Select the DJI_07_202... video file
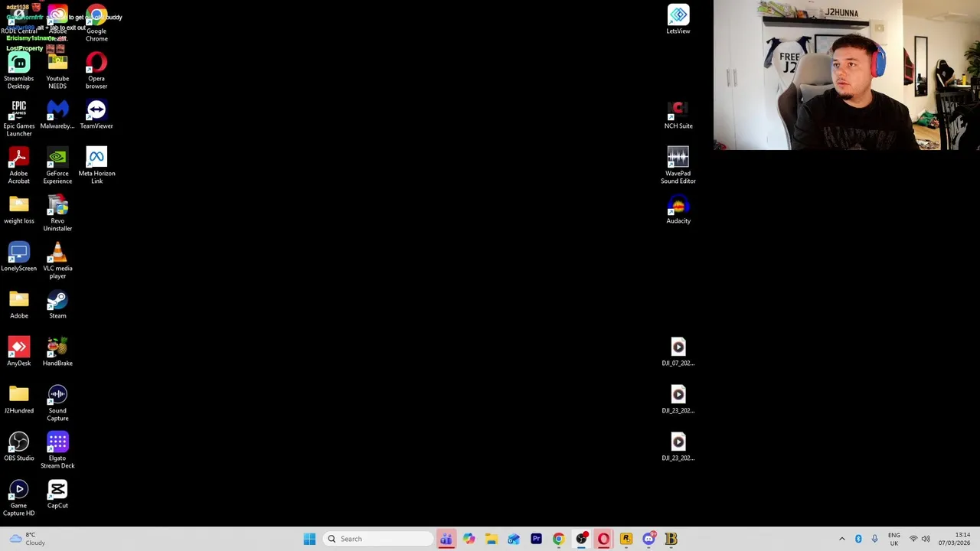 [678, 352]
